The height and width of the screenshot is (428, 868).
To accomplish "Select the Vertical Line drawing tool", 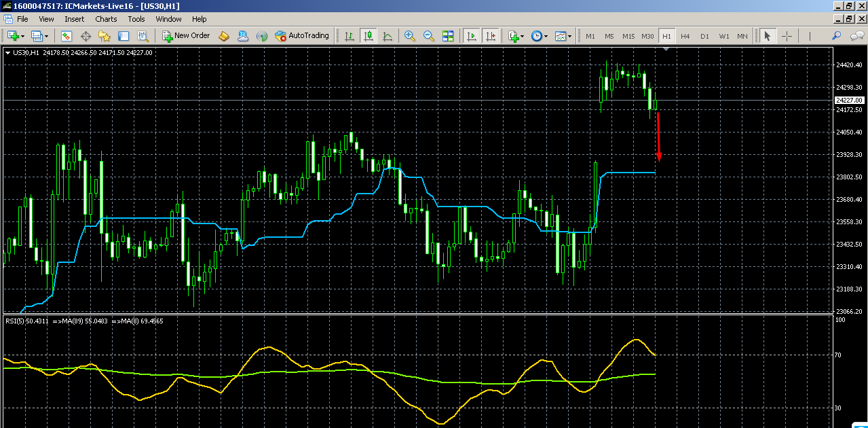I will tap(810, 36).
